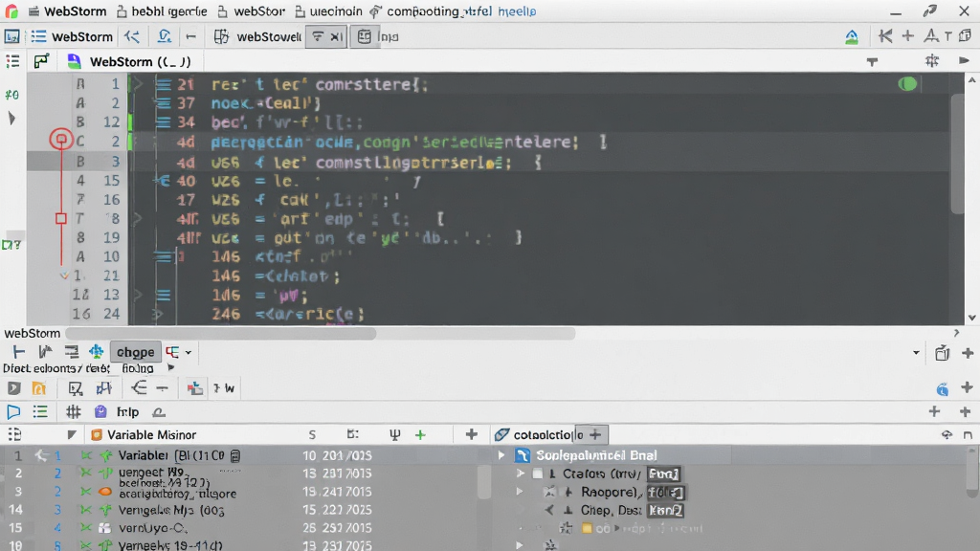Open the small dropdown arrow right of the webStorm panel
Image resolution: width=980 pixels, height=551 pixels.
coord(916,353)
